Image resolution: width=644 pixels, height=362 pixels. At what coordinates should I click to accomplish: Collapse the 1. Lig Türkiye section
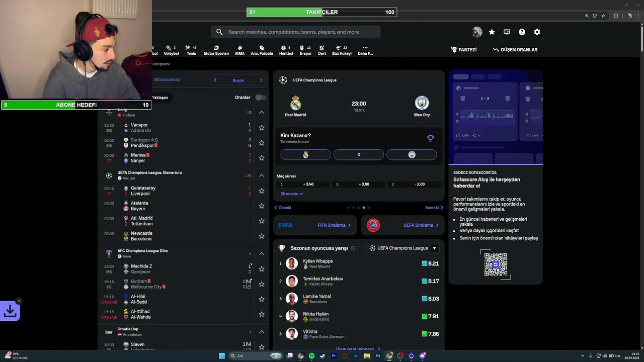pos(262,113)
